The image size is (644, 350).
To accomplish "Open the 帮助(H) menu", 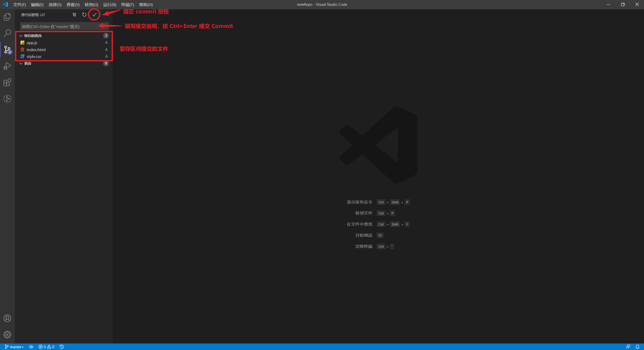I will 146,5.
